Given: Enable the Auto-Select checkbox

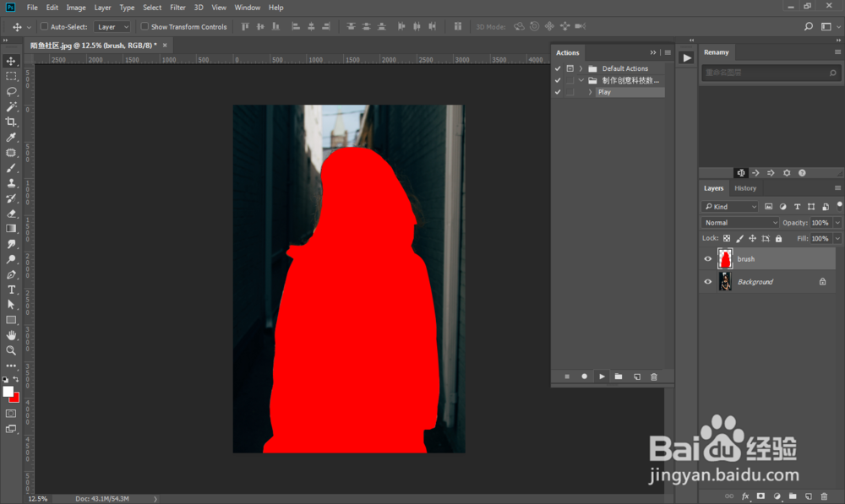Looking at the screenshot, I should tap(45, 26).
